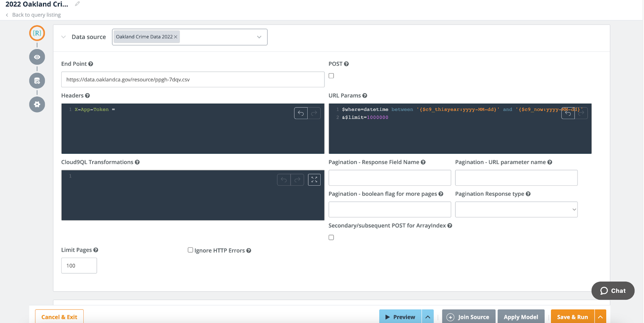Click Pagination Response Field Name help icon
This screenshot has width=644, height=323.
click(x=423, y=162)
